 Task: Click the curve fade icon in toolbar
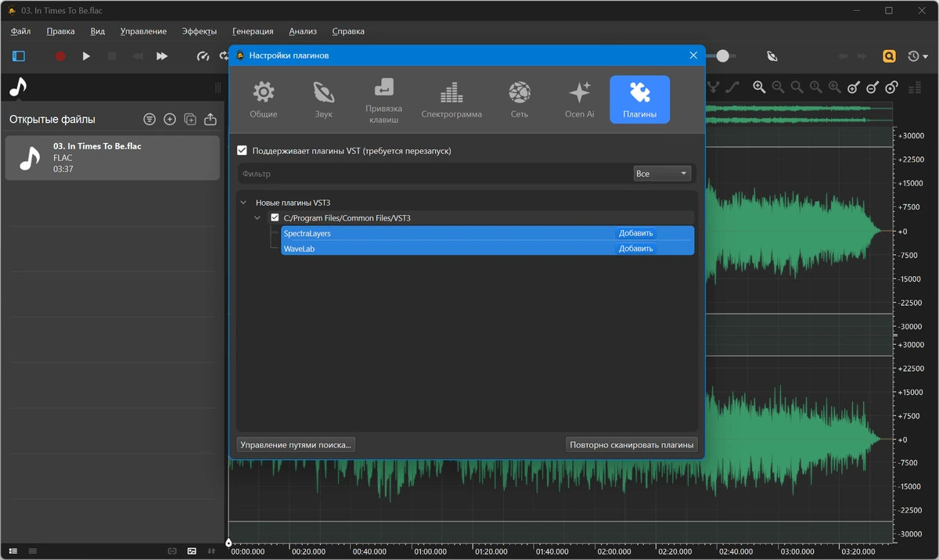732,87
